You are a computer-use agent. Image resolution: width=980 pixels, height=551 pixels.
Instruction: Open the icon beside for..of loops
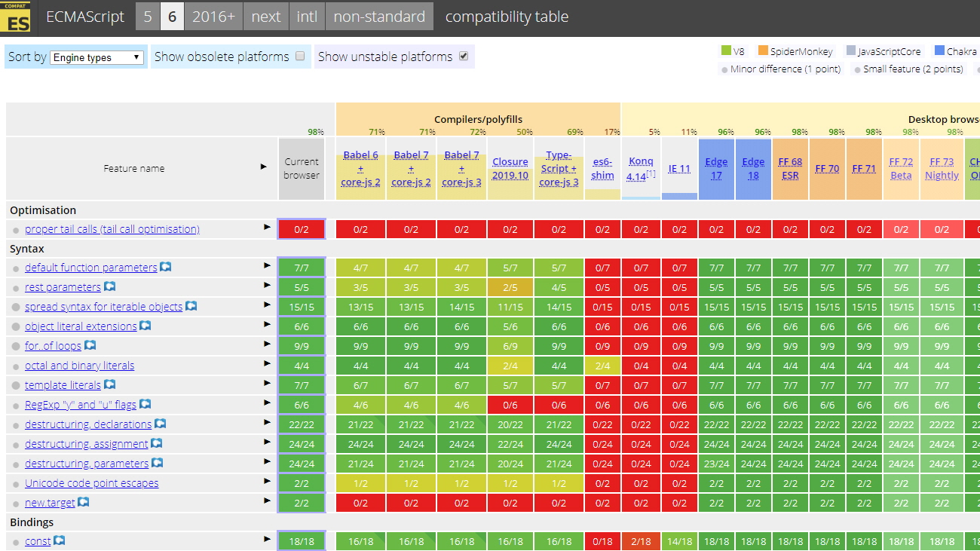point(90,345)
